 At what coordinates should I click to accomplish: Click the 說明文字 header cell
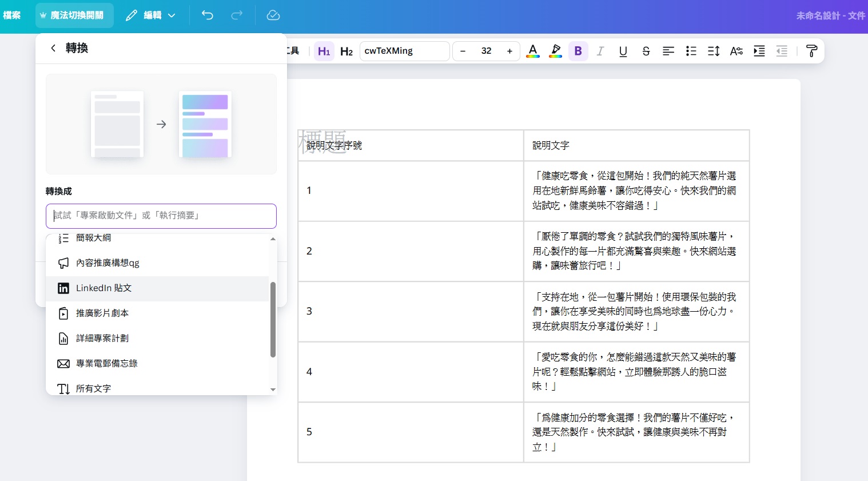[636, 145]
